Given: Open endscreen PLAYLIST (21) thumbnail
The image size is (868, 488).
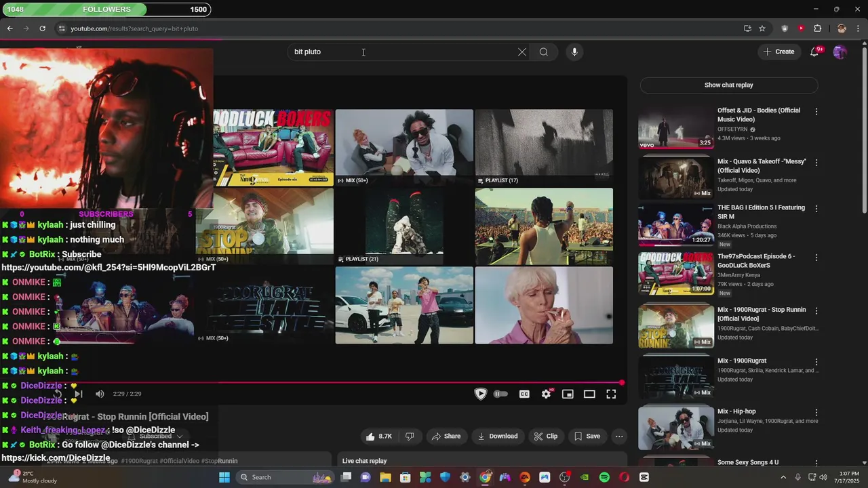Looking at the screenshot, I should click(404, 226).
